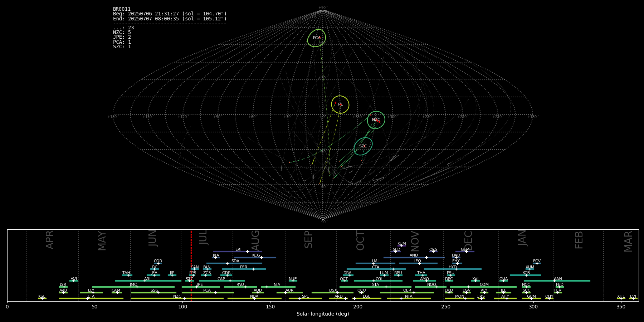Image resolution: width=644 pixels, height=322 pixels.
Task: Click the DRA shower label on the timeline
Action: (x=347, y=273)
